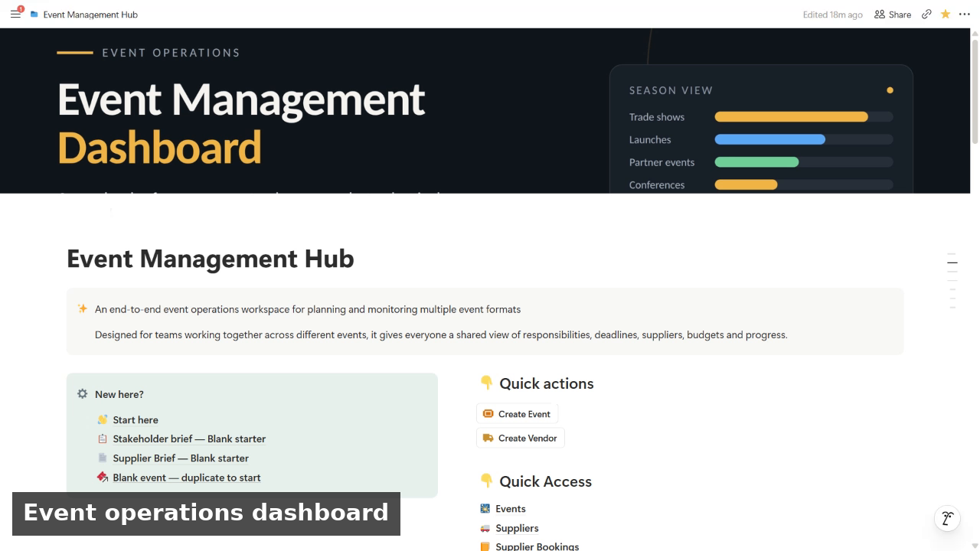Open the floating AI assistant button
The image size is (980, 551).
coord(947,518)
